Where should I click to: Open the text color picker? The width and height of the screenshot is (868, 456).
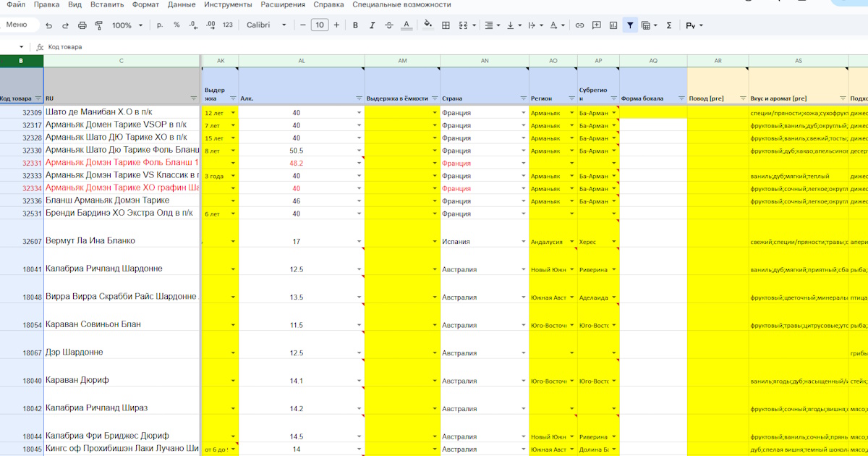(x=407, y=25)
